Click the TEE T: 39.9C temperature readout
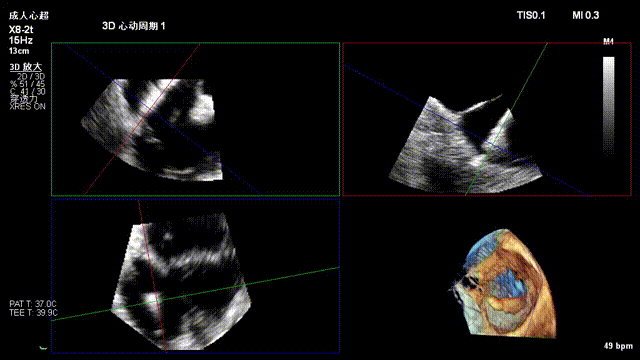The width and height of the screenshot is (640, 360). (33, 313)
